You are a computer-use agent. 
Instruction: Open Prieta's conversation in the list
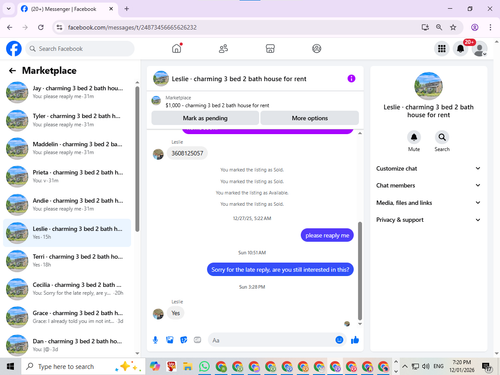tap(67, 176)
